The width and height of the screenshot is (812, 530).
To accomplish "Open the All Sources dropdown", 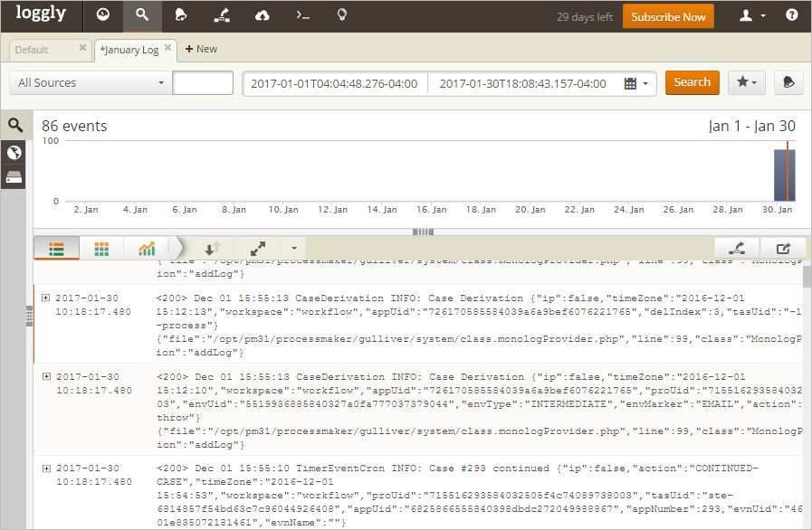I will pos(91,83).
